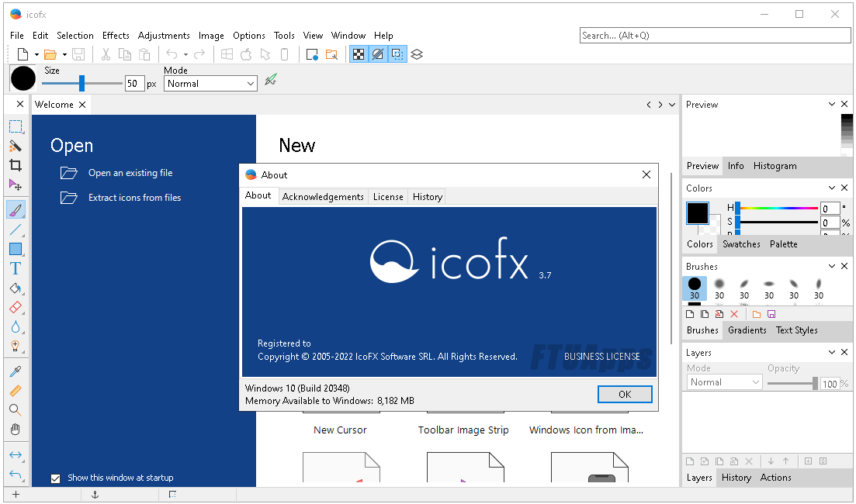Select the Brush tool in left toolbox
The width and height of the screenshot is (856, 504).
pyautogui.click(x=16, y=210)
